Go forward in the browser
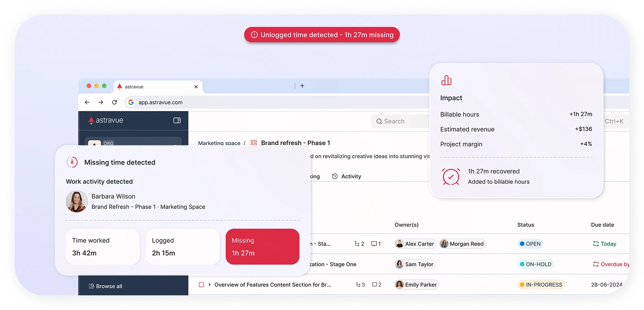 101,102
